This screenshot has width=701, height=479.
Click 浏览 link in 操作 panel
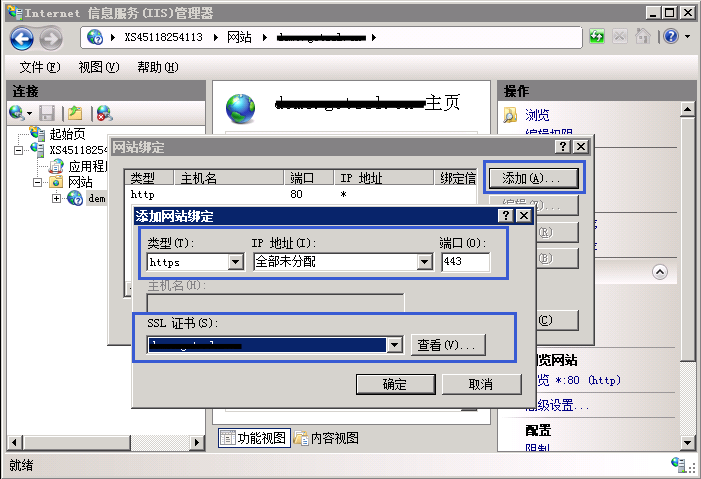point(537,115)
